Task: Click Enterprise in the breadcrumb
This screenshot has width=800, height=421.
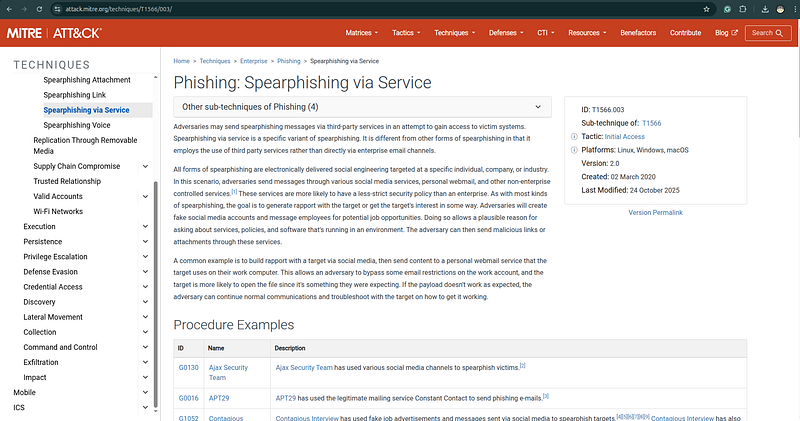Action: click(x=254, y=61)
